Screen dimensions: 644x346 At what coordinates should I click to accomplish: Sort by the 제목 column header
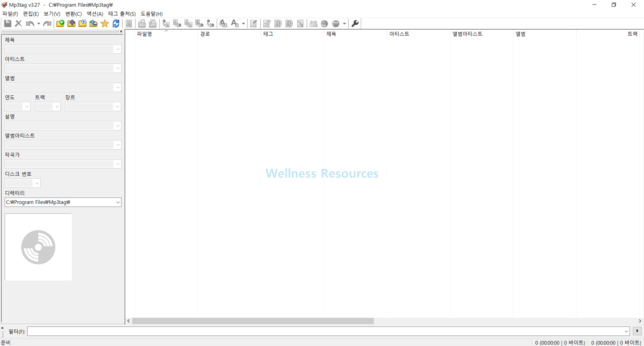point(355,34)
